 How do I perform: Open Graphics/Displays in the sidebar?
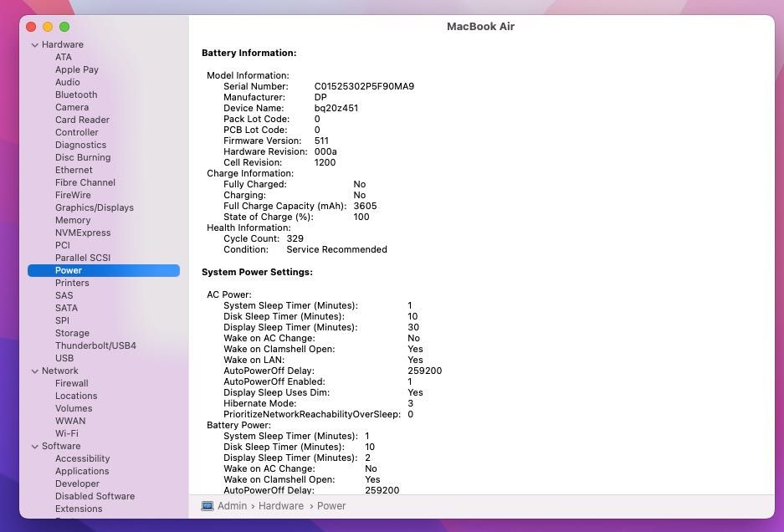95,207
